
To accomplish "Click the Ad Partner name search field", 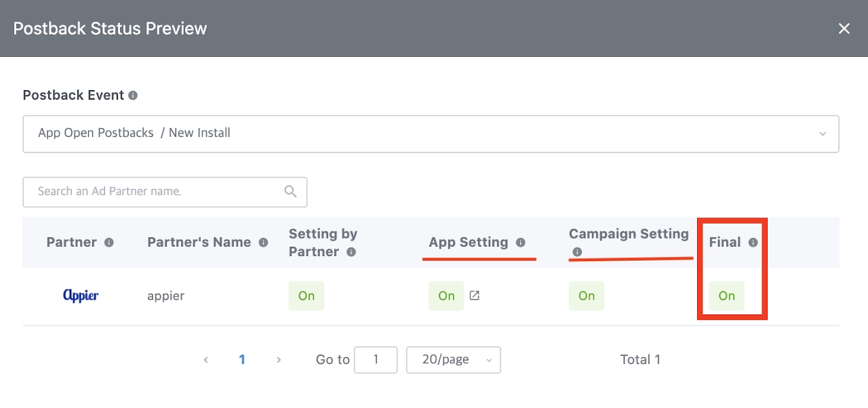I will point(156,192).
